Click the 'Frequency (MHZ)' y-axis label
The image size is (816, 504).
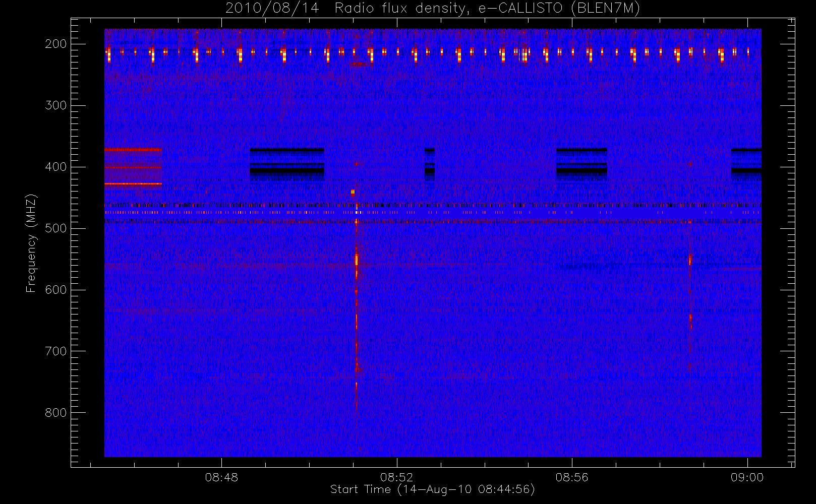(x=31, y=243)
